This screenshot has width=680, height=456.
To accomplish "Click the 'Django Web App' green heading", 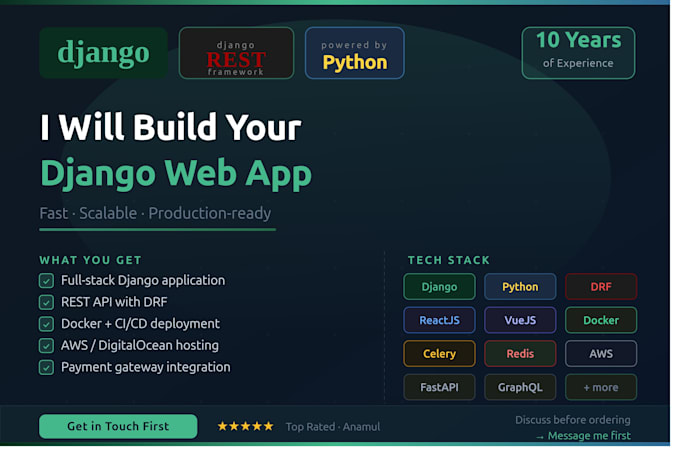I will coord(176,174).
